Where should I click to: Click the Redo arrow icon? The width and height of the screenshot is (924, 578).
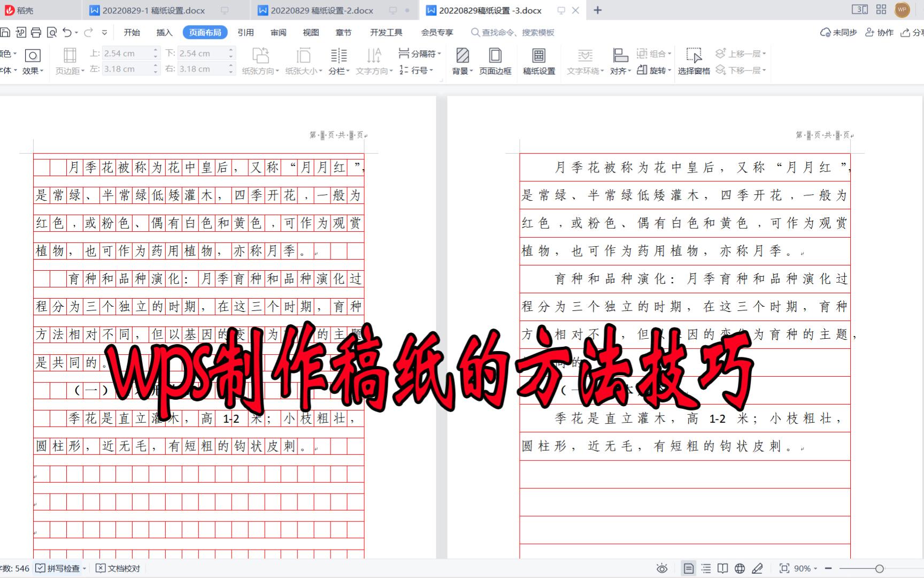89,33
